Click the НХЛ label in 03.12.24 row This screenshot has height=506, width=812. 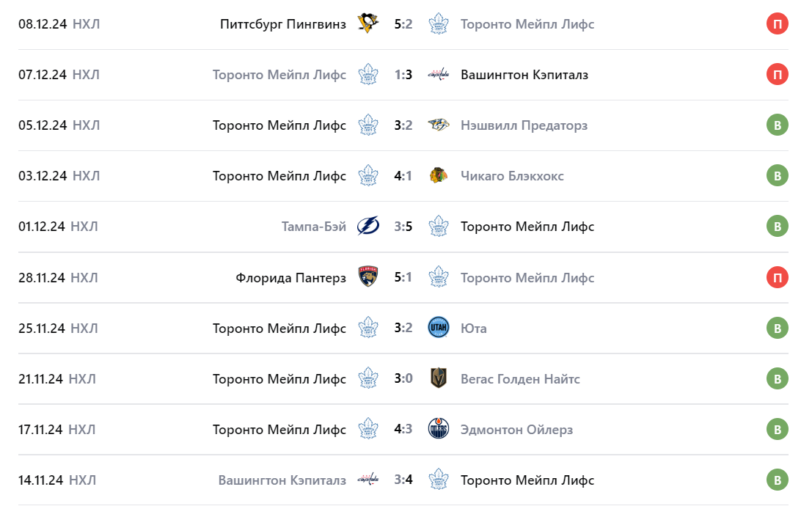point(86,176)
